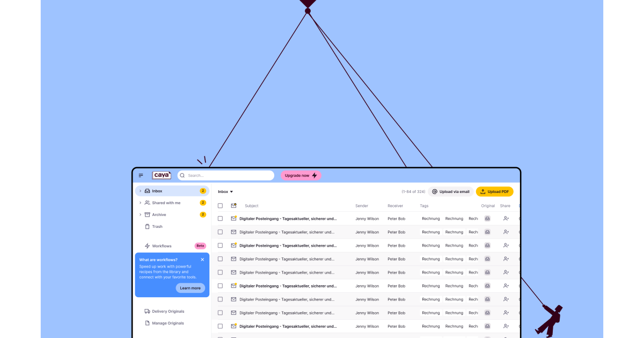Click the Receiver column header
This screenshot has height=338, width=644.
396,206
